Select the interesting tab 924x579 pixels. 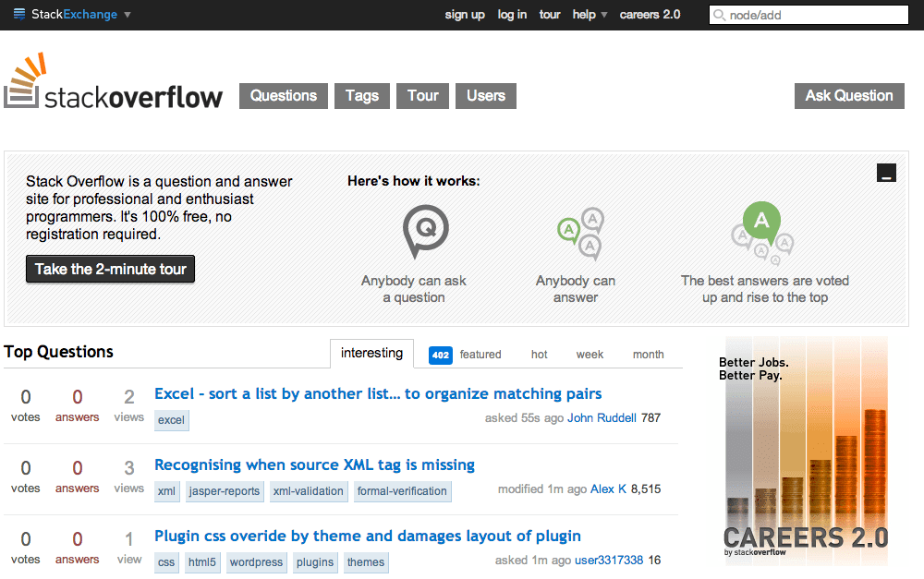(371, 353)
